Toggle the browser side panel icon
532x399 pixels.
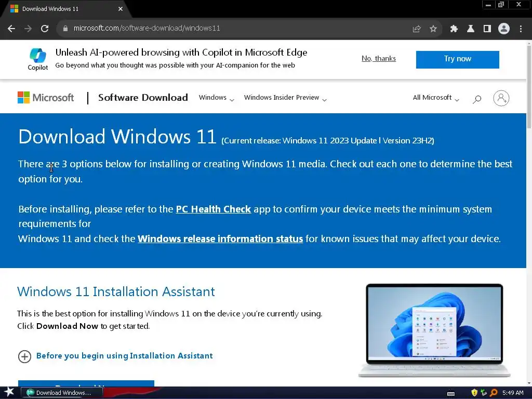[487, 29]
